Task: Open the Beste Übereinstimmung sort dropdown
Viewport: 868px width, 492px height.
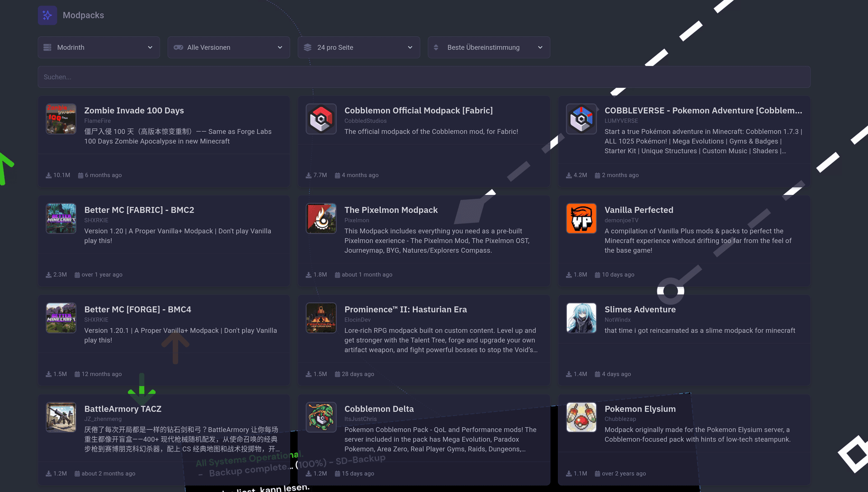Action: tap(489, 47)
